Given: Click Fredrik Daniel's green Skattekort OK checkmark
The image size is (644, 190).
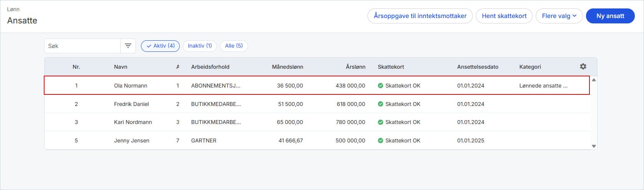Looking at the screenshot, I should [x=380, y=104].
